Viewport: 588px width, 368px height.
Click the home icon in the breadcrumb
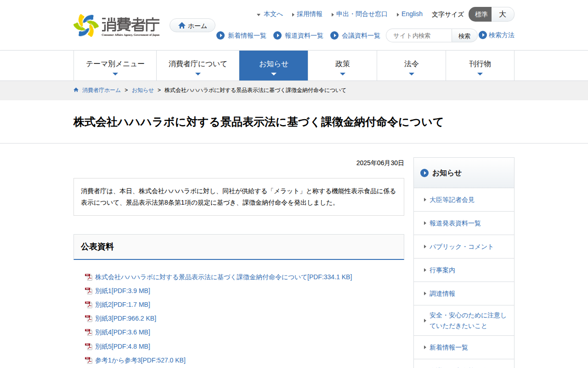point(76,90)
